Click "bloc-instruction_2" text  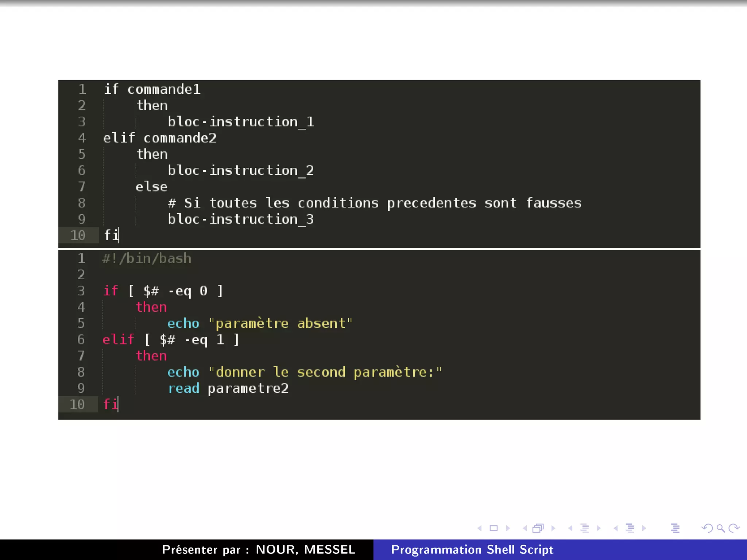pyautogui.click(x=241, y=170)
